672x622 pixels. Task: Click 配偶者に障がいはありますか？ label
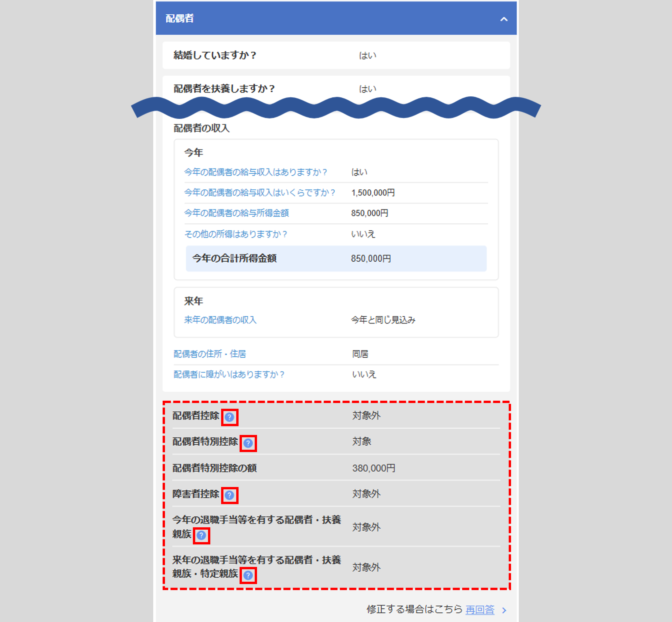pyautogui.click(x=229, y=374)
